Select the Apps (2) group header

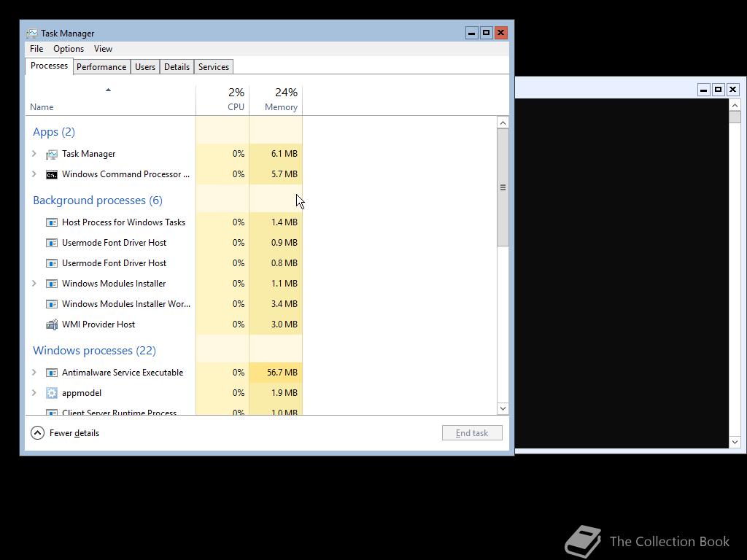[54, 132]
